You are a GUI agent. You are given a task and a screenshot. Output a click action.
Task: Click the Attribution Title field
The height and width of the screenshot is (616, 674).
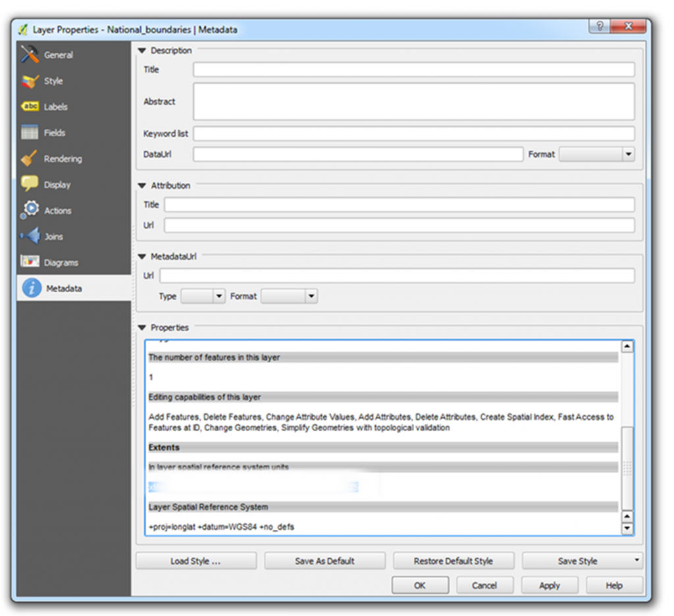pyautogui.click(x=400, y=205)
